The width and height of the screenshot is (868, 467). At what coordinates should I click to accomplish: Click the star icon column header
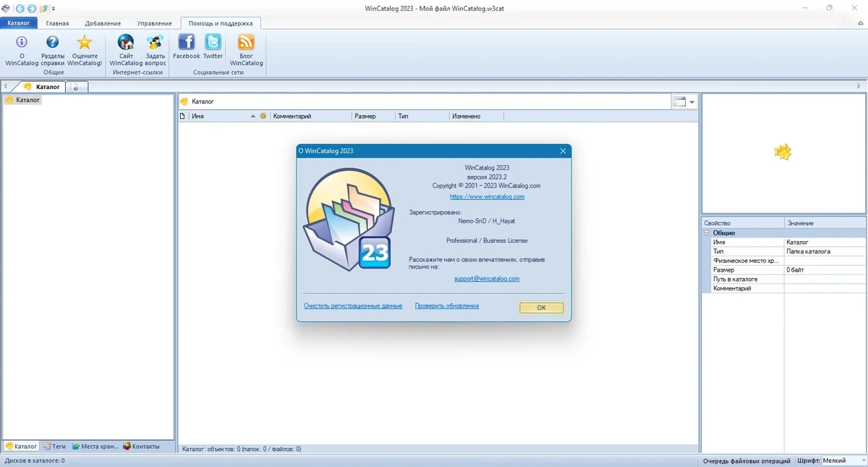pos(263,116)
